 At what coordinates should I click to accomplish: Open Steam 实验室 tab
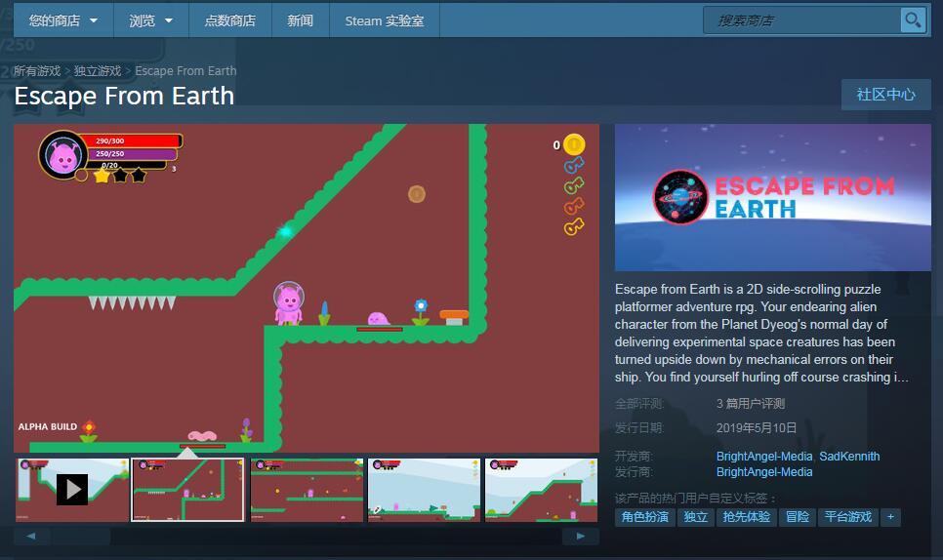pyautogui.click(x=385, y=20)
